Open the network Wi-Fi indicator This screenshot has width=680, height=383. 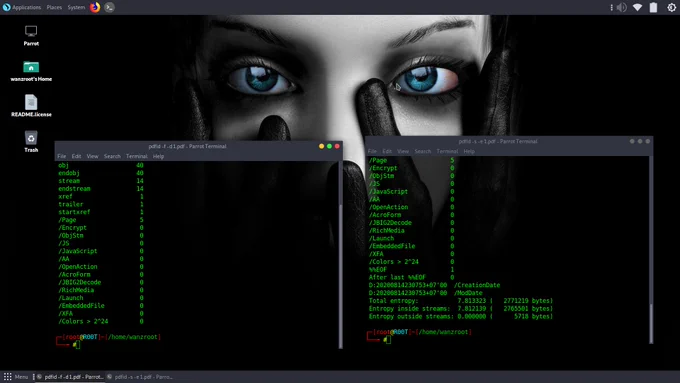[637, 7]
